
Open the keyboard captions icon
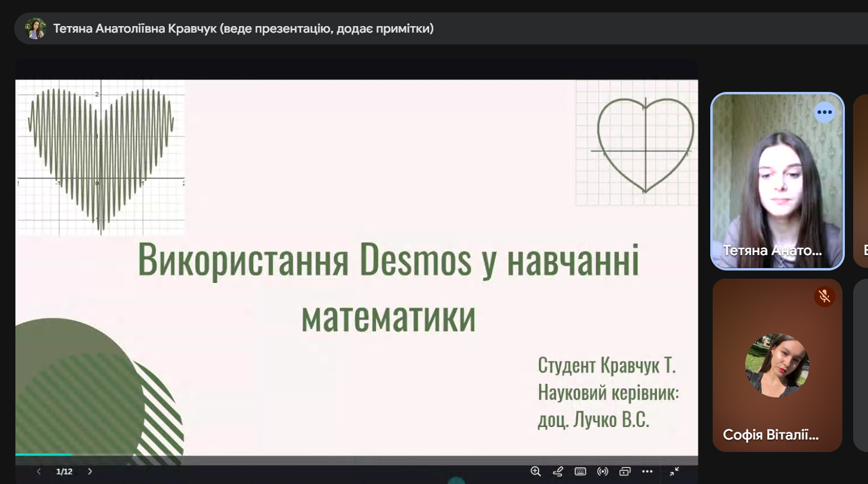(580, 472)
